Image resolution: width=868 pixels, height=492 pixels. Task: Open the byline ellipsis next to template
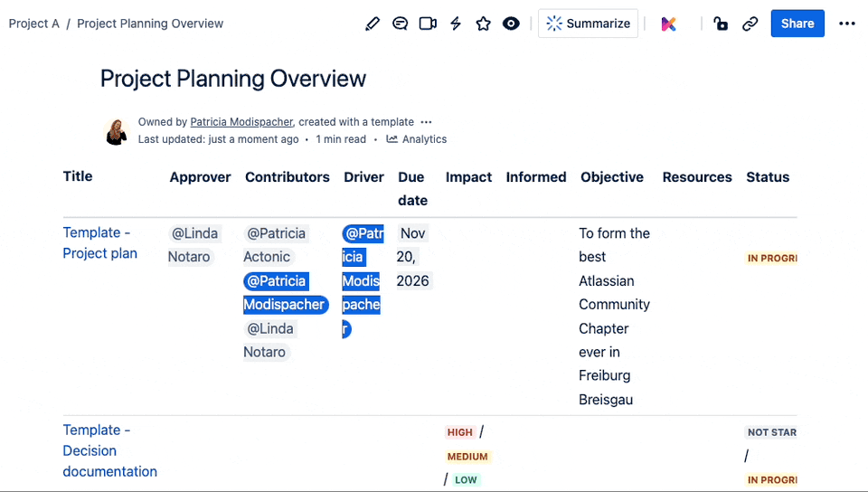426,122
